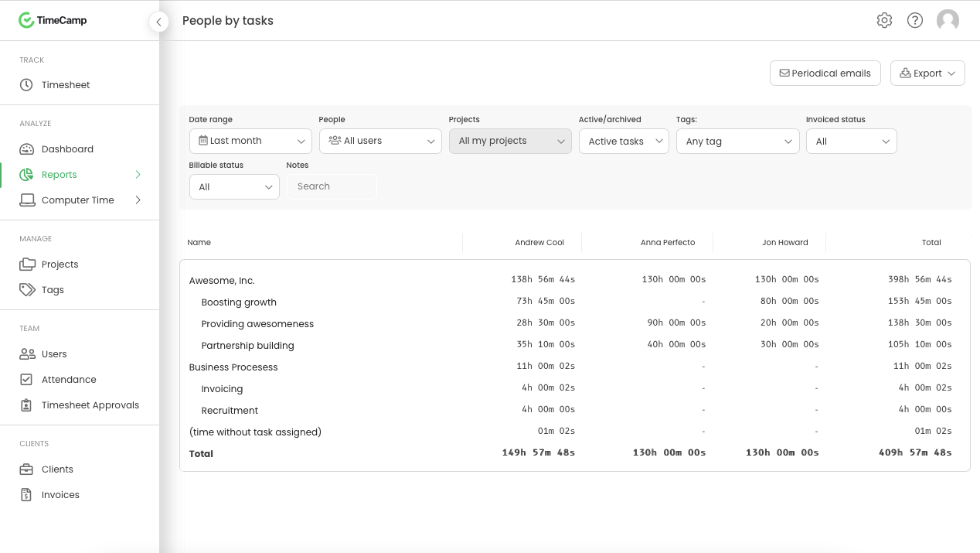Viewport: 980px width, 553px height.
Task: Open the All users people filter
Action: click(x=380, y=141)
